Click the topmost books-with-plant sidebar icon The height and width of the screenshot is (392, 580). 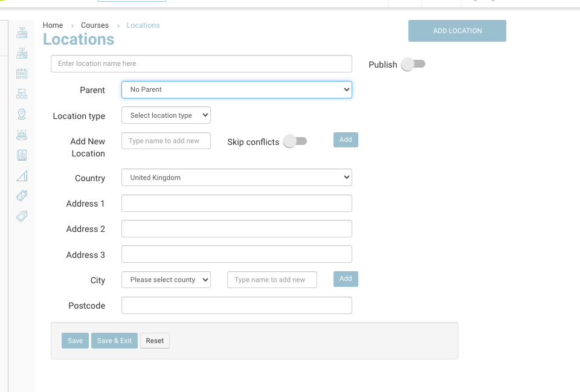click(22, 33)
